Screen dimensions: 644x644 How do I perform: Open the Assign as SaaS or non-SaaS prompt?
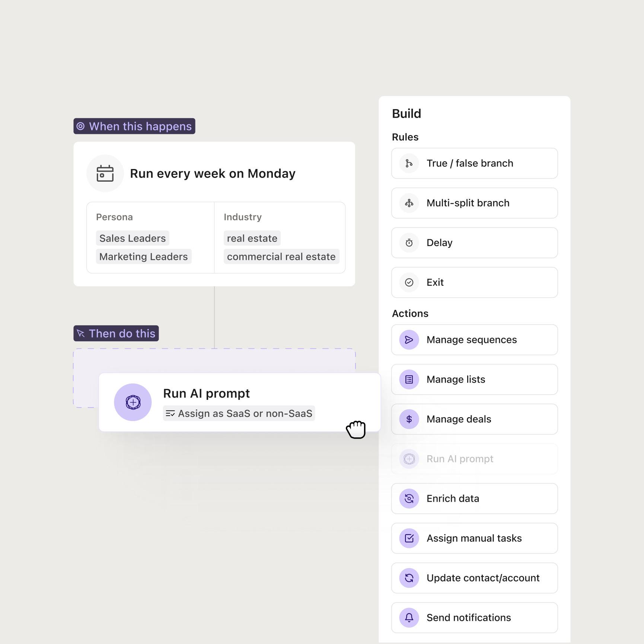(x=239, y=413)
